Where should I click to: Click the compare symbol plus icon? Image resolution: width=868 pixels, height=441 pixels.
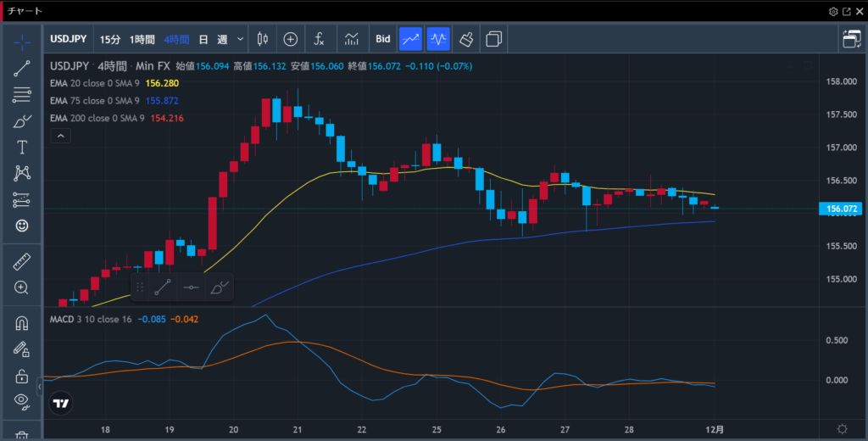pyautogui.click(x=291, y=39)
